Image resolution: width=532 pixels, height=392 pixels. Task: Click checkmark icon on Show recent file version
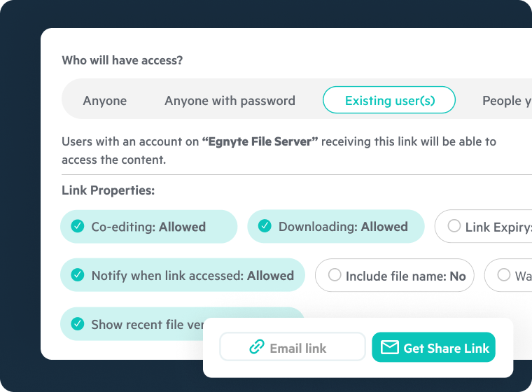click(x=78, y=324)
